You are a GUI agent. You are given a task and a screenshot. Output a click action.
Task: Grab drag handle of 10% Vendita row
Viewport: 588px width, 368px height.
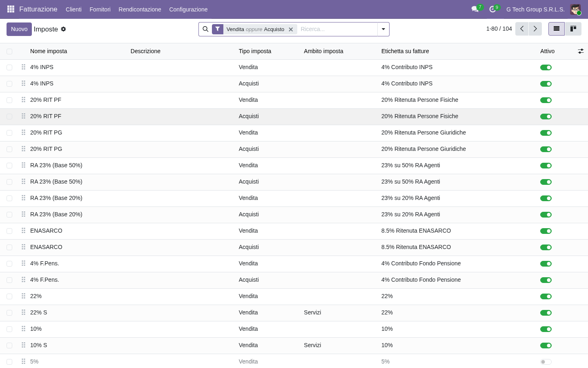click(23, 329)
